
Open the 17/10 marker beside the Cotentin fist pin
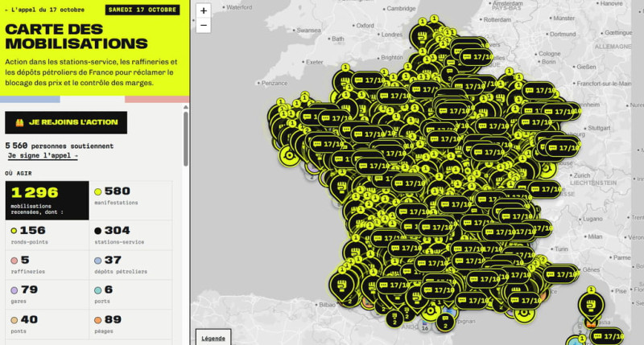pos(368,80)
